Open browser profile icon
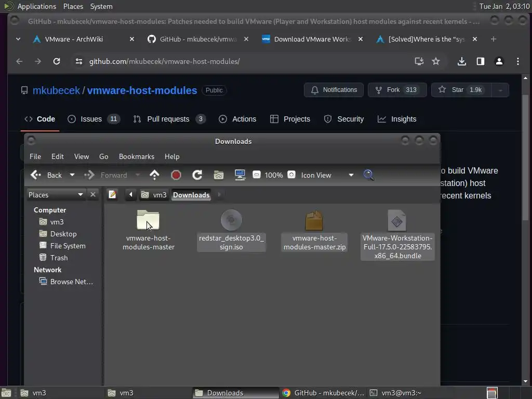This screenshot has height=399, width=532. 499,61
